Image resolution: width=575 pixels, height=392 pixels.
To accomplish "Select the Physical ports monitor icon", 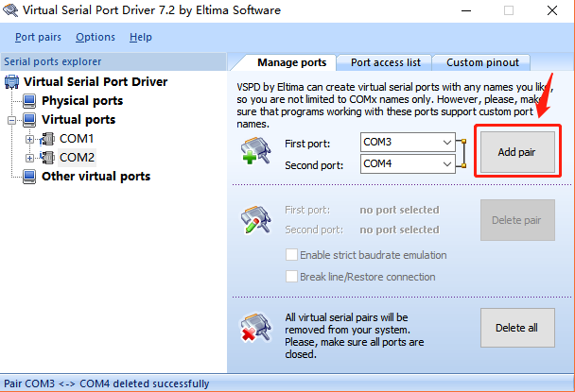I will [29, 101].
